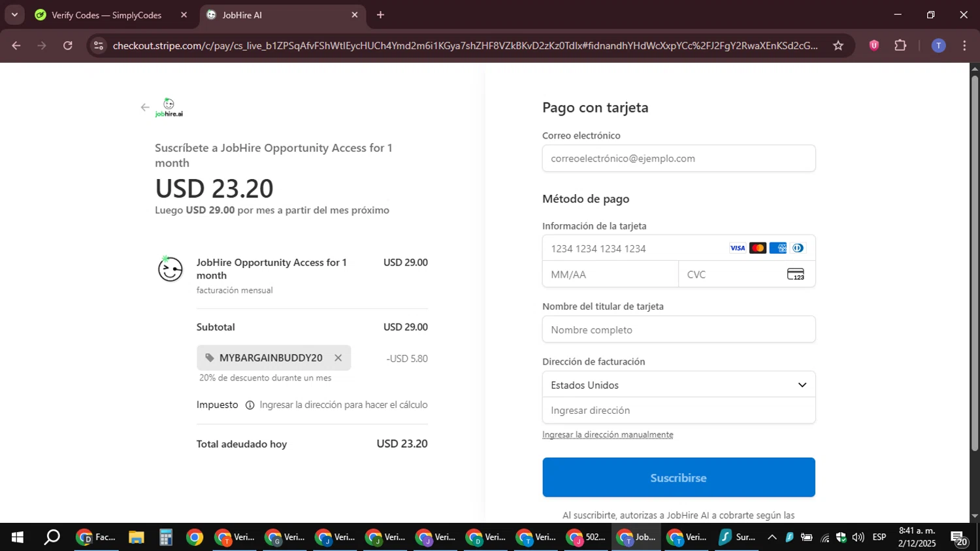
Task: Open the Chrome three-dot menu
Action: click(x=964, y=46)
